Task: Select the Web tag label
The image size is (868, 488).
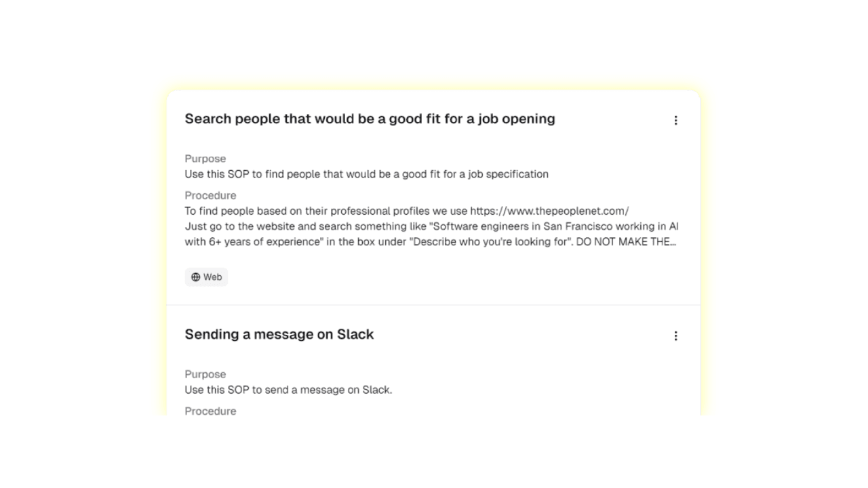Action: (x=207, y=277)
